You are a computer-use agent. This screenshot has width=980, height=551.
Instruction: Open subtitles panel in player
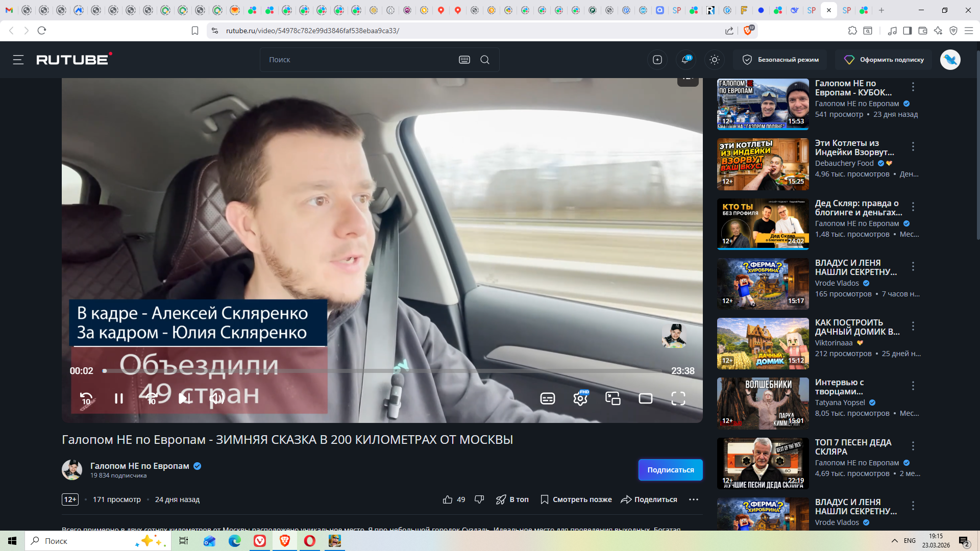pyautogui.click(x=547, y=398)
